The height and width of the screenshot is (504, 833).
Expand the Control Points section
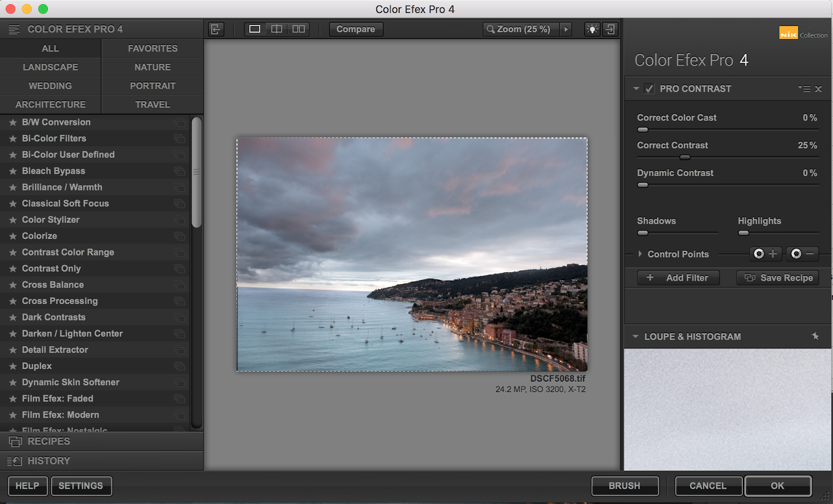640,254
